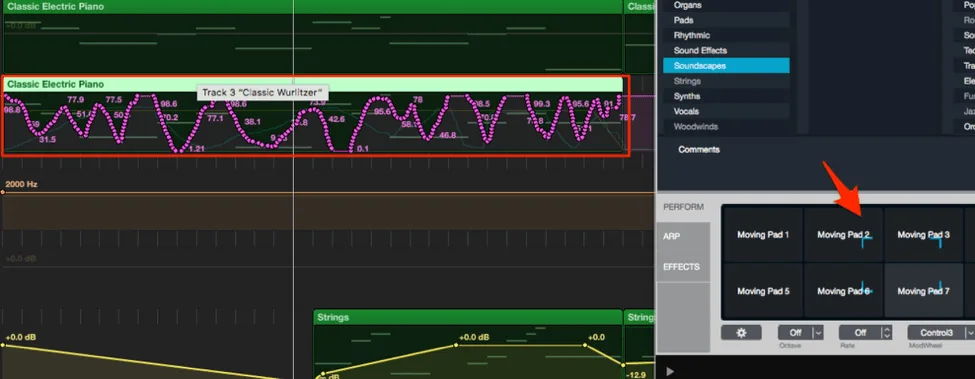
Task: Click the Comments field label
Action: (x=699, y=150)
